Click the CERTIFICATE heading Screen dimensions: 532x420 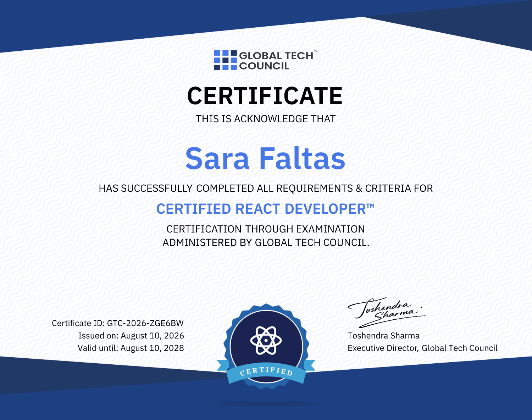(x=265, y=96)
